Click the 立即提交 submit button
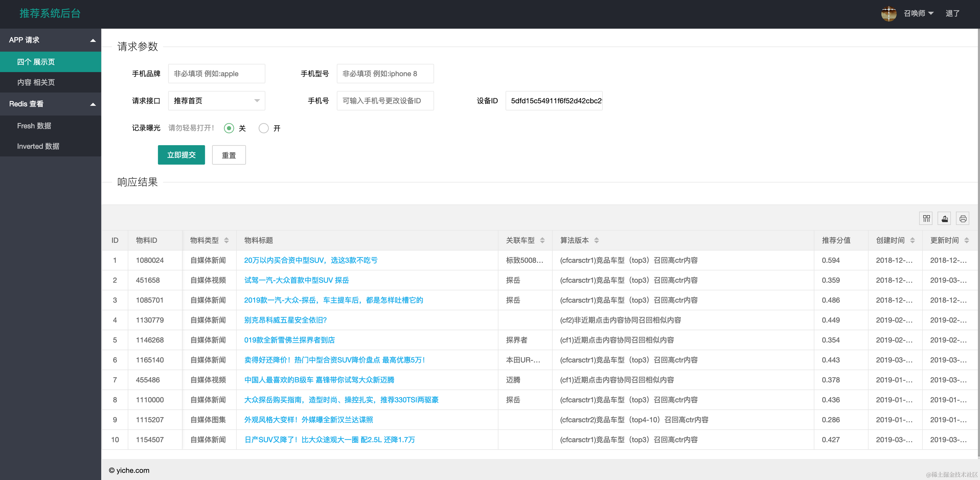Screen dimensions: 980x480 click(181, 155)
